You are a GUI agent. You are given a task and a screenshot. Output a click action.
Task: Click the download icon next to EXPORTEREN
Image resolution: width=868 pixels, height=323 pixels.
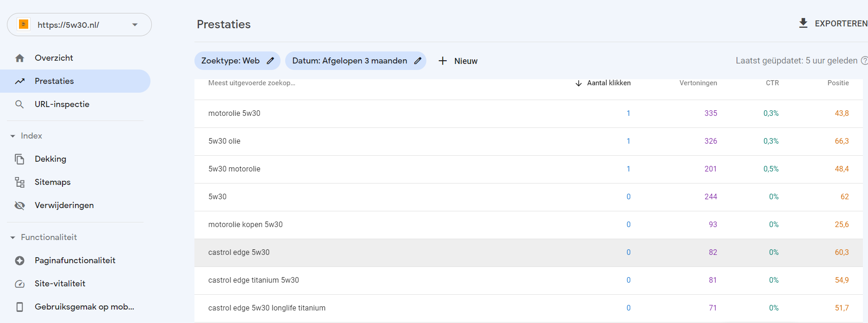click(803, 23)
